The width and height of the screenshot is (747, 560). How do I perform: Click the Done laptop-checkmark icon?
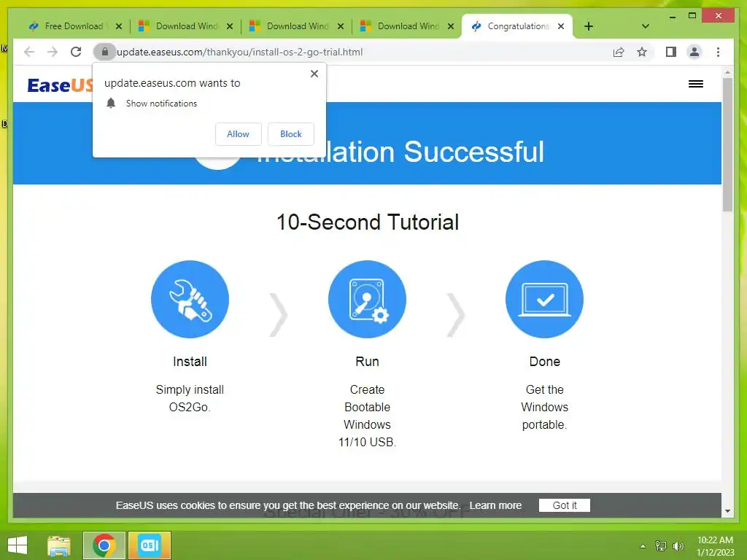click(x=544, y=299)
